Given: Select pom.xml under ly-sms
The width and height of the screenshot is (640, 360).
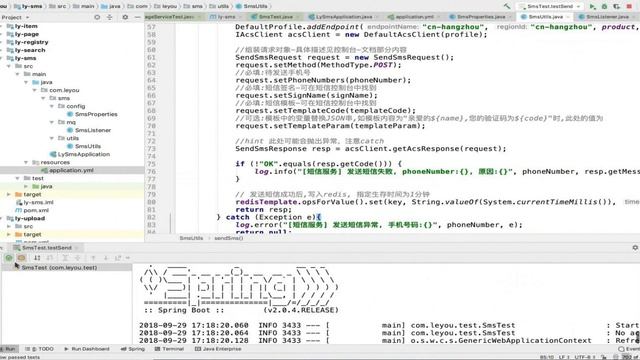Looking at the screenshot, I should point(32,210).
